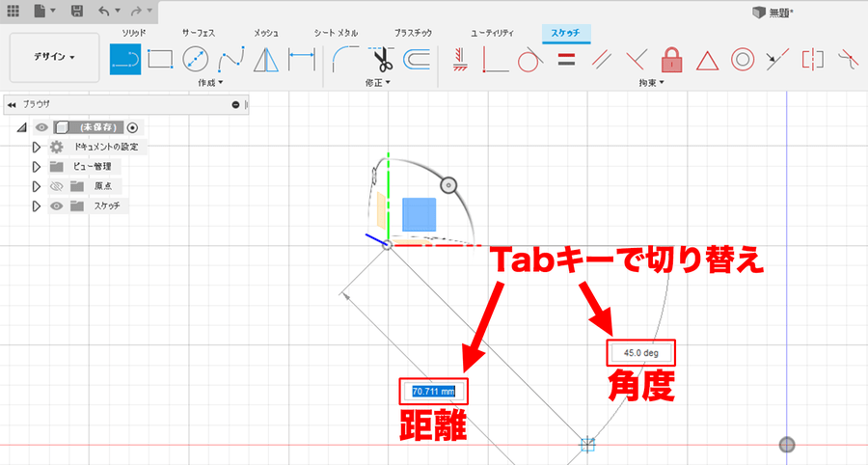The width and height of the screenshot is (868, 465).
Task: Open the File menu icon
Action: pyautogui.click(x=40, y=11)
